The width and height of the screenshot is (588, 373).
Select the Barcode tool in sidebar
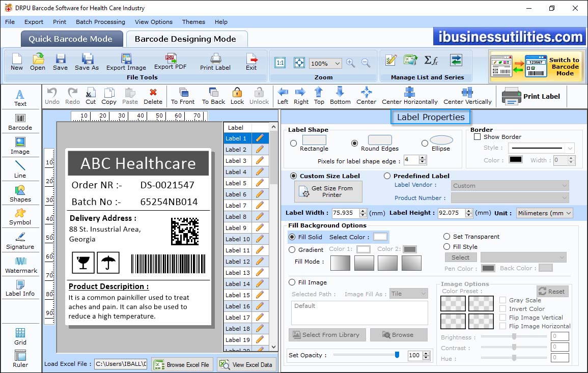20,122
